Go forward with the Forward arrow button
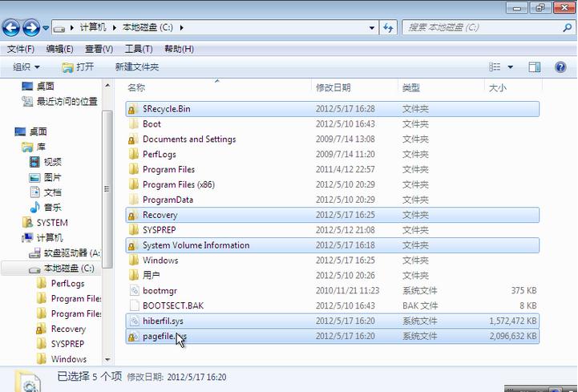Image resolution: width=578 pixels, height=392 pixels. tap(31, 28)
